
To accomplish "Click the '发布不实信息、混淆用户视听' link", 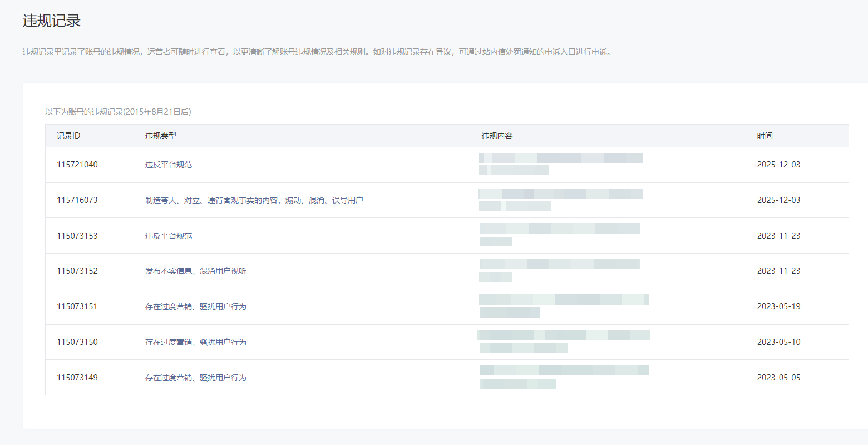I will click(196, 271).
